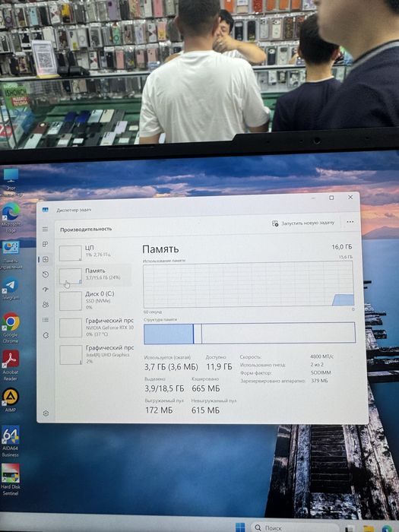
Task: Open the Hard Disk Sentinel desktop shortcut
Action: (x=11, y=480)
